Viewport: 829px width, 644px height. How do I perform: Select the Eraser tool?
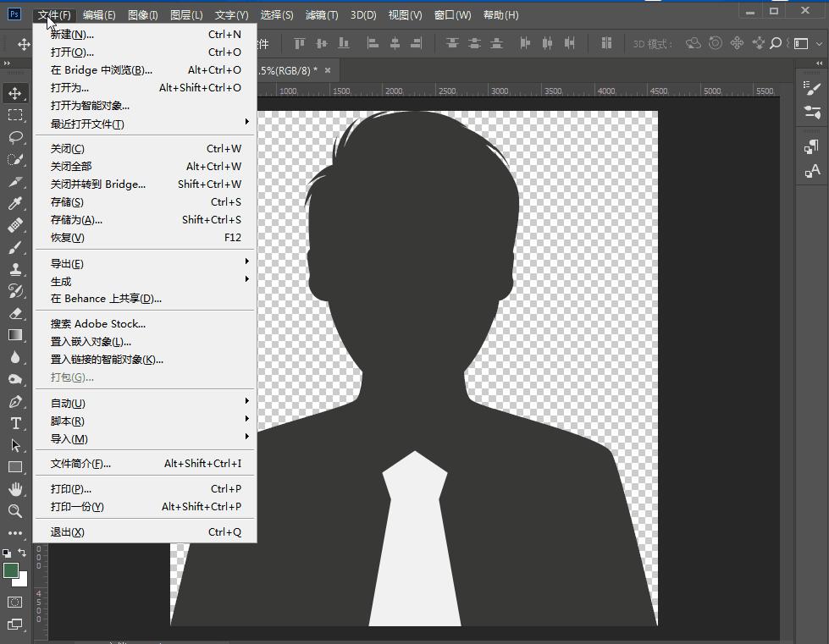[x=15, y=313]
